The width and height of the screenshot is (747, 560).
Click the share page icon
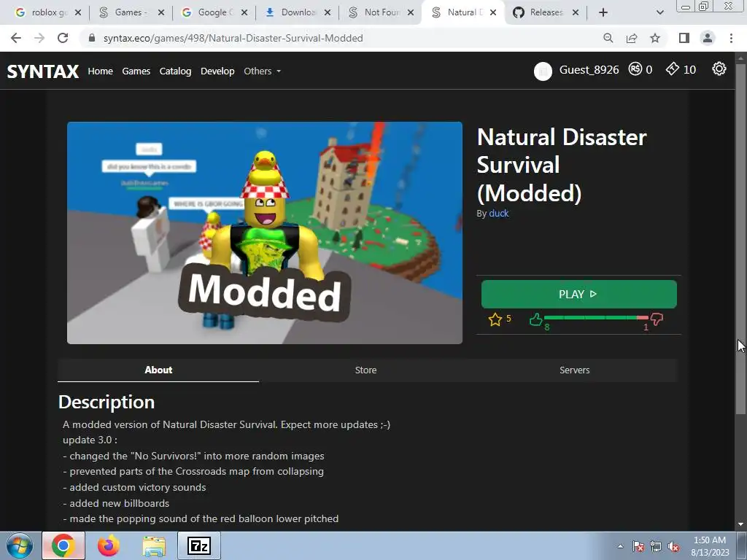[x=632, y=38]
